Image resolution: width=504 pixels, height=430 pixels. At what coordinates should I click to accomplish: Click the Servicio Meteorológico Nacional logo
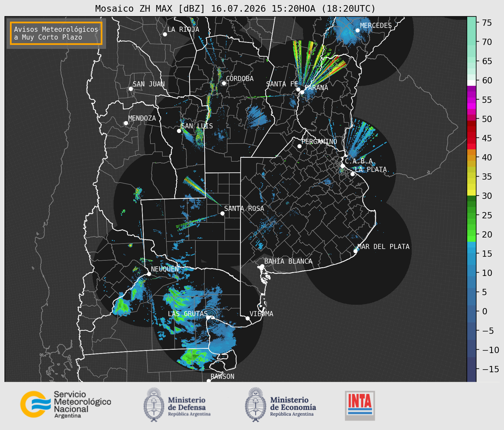(x=65, y=404)
